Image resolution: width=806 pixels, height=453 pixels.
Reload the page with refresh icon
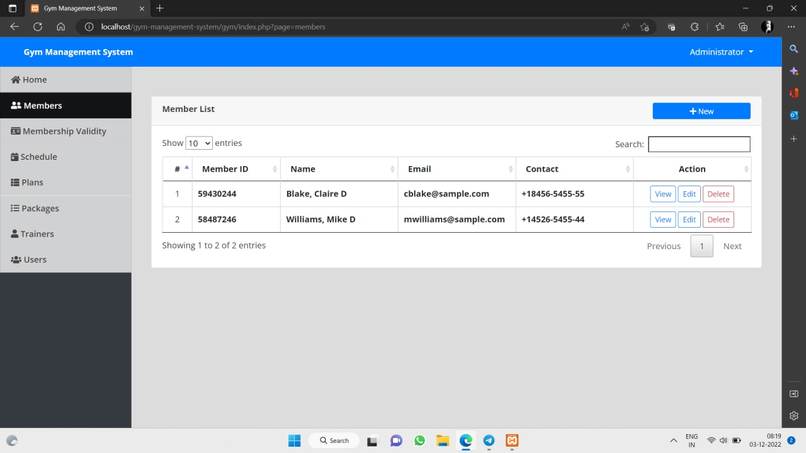click(38, 27)
